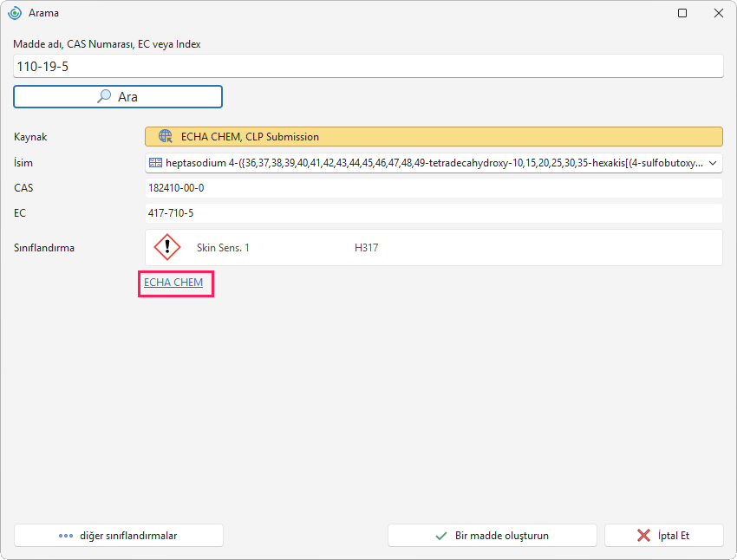Click the H317 hazard code

(x=366, y=248)
